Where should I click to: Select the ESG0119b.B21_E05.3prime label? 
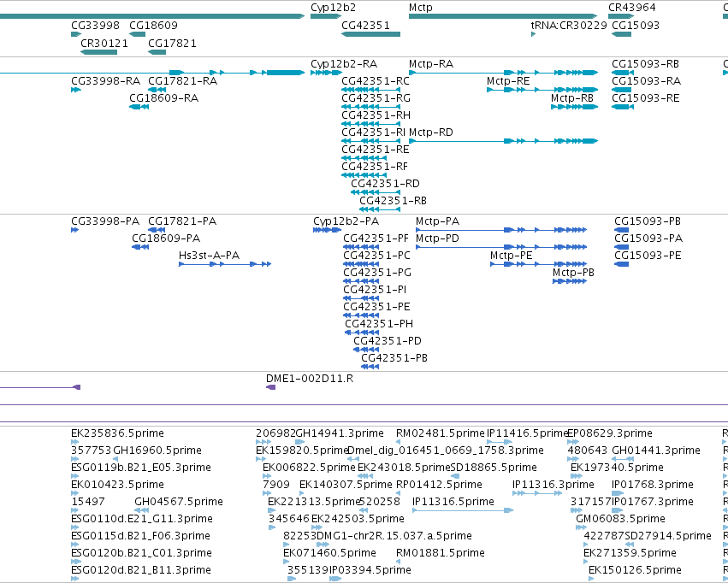pyautogui.click(x=141, y=468)
